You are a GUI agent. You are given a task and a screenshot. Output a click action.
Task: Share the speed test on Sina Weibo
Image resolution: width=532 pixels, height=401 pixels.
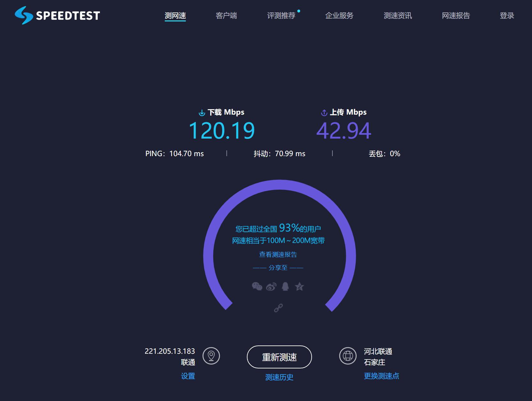coord(271,287)
